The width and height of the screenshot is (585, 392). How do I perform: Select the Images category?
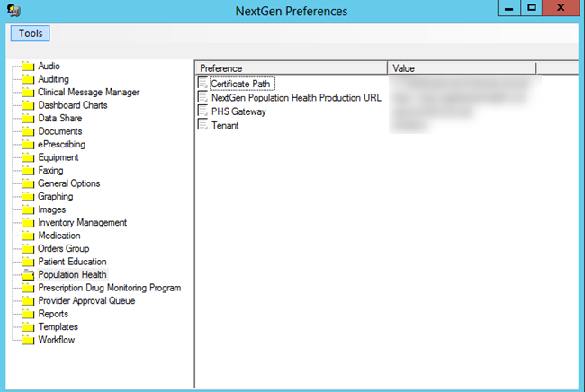click(x=52, y=209)
